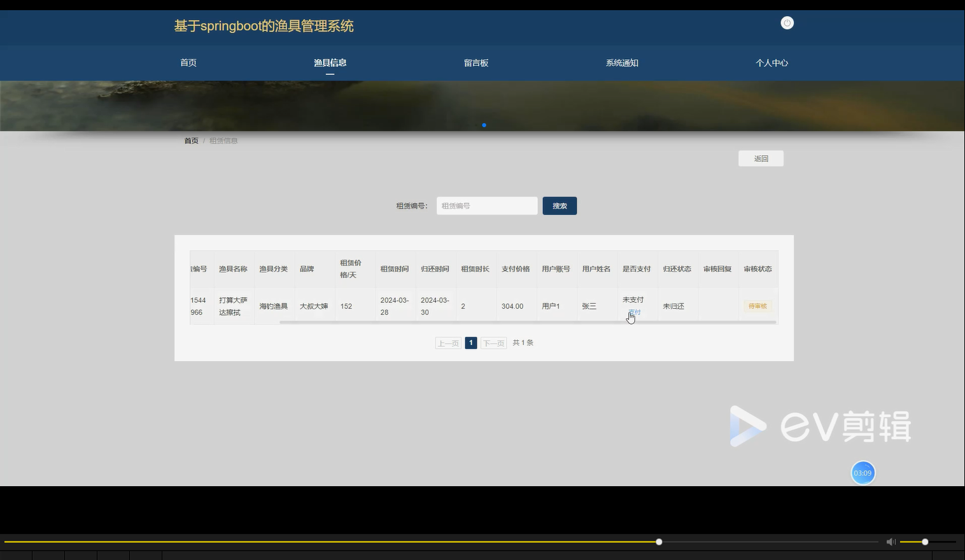Click the 审核回复 column header

click(717, 269)
